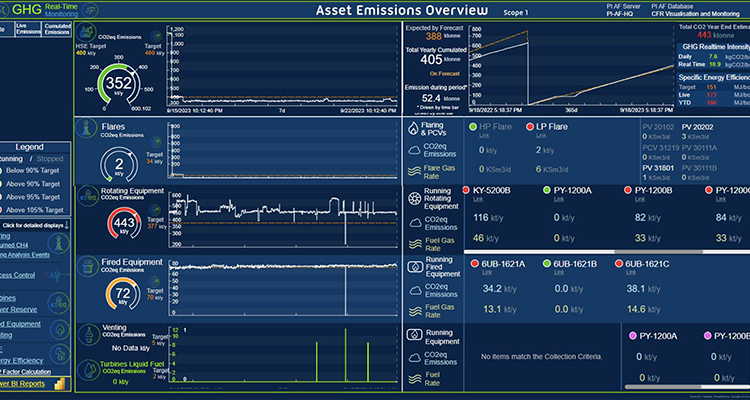Open the Link under HP Flare
This screenshot has width=750, height=400.
[484, 136]
